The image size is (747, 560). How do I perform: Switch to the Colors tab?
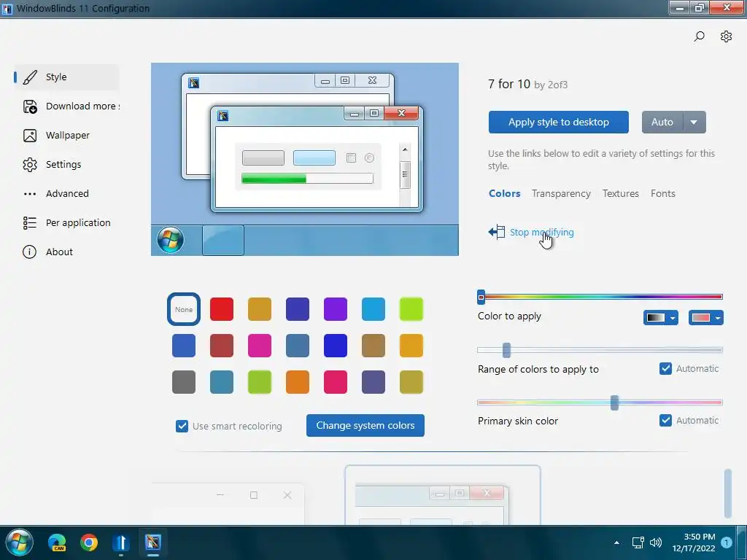505,193
